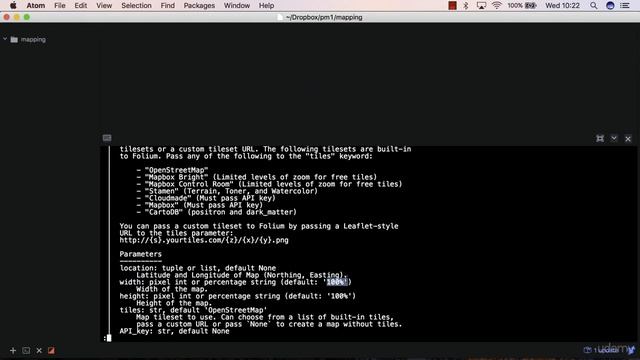Click the 'tiles: str, default' line
640x360 pixels.
coord(193,310)
